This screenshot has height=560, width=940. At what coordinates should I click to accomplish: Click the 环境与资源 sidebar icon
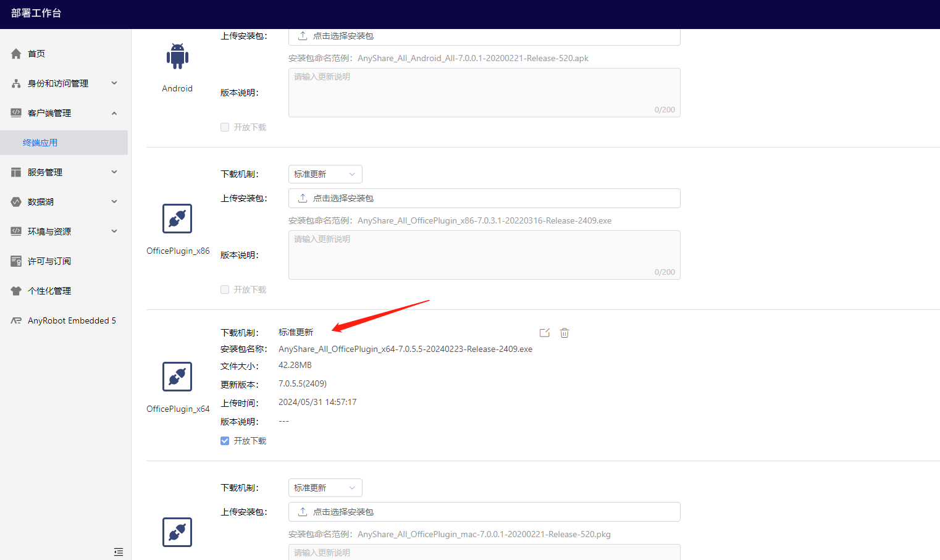(16, 232)
